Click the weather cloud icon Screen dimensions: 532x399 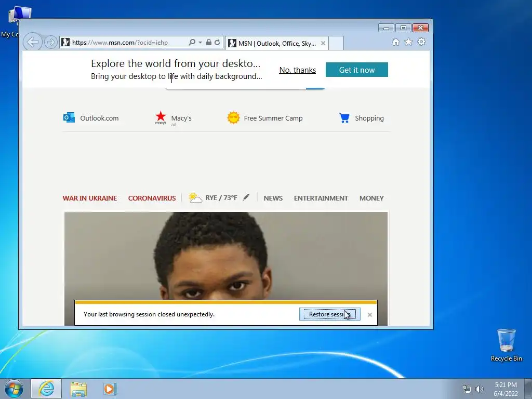pyautogui.click(x=195, y=197)
